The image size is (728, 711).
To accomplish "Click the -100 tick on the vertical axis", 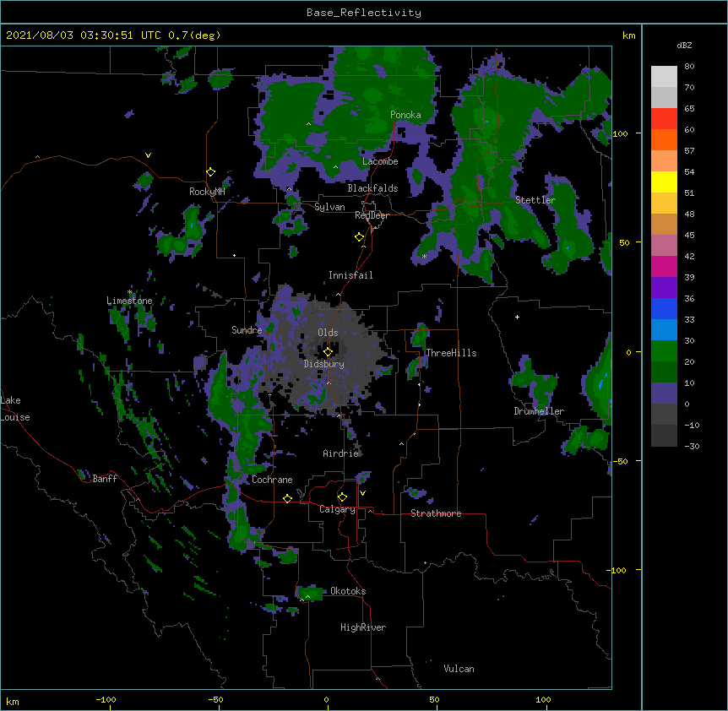I will coord(618,570).
